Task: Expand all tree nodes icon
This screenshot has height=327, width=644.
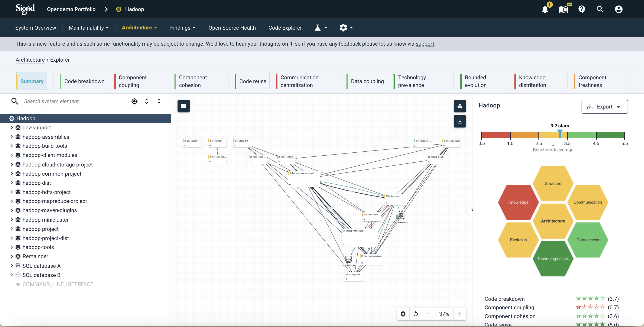Action: (x=146, y=101)
